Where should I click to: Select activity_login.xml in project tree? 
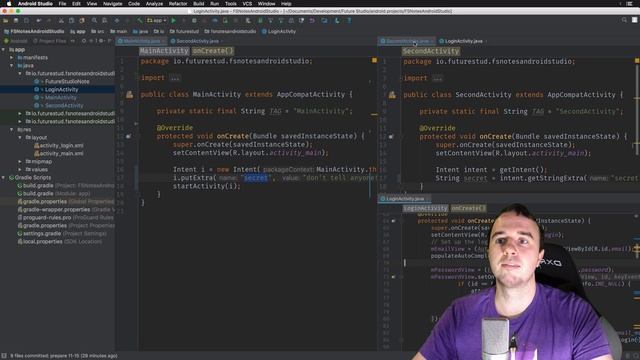tap(61, 146)
